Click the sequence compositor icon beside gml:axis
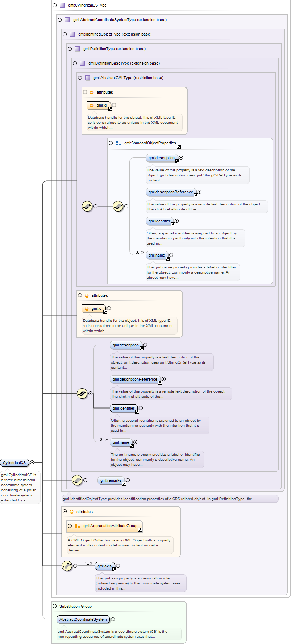 [x=67, y=566]
